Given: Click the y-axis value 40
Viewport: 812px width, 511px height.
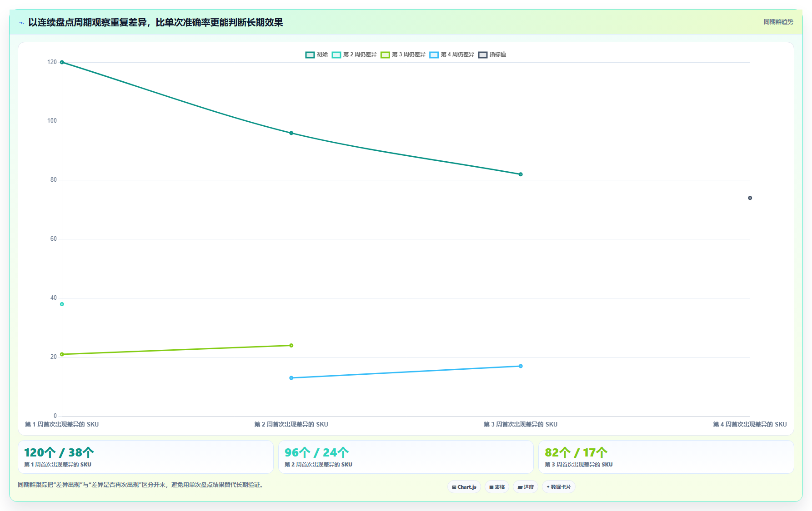Looking at the screenshot, I should 54,298.
